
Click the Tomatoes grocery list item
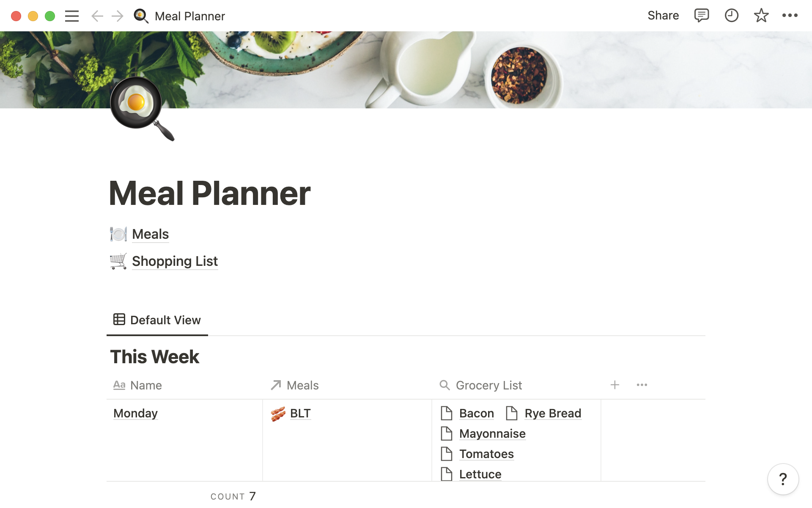[486, 453]
